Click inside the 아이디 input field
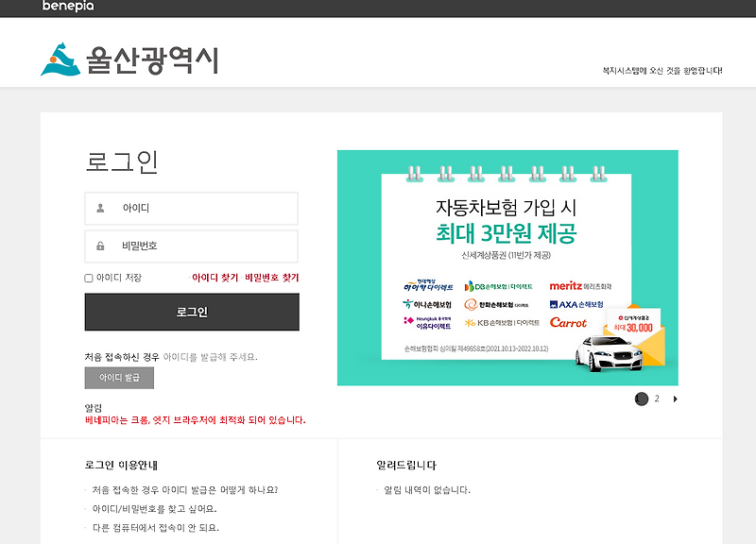Viewport: 756px width, 544px height. click(x=189, y=208)
